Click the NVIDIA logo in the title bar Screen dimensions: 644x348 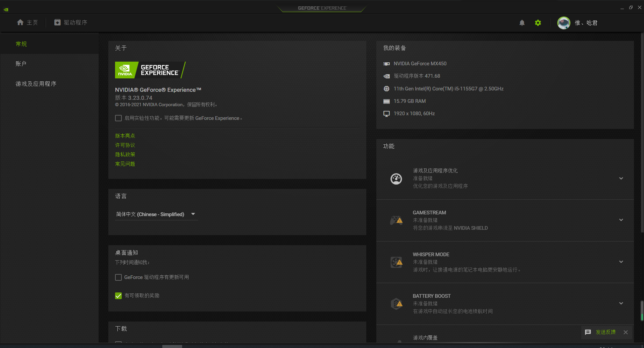pos(6,9)
